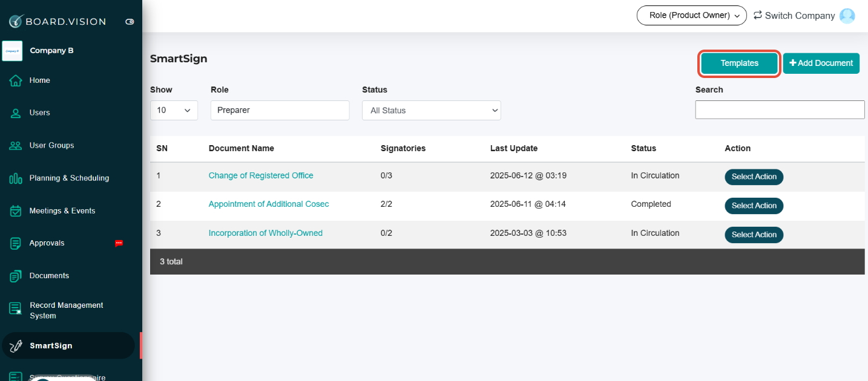Open the user profile avatar
Image resolution: width=868 pixels, height=381 pixels.
click(x=847, y=16)
